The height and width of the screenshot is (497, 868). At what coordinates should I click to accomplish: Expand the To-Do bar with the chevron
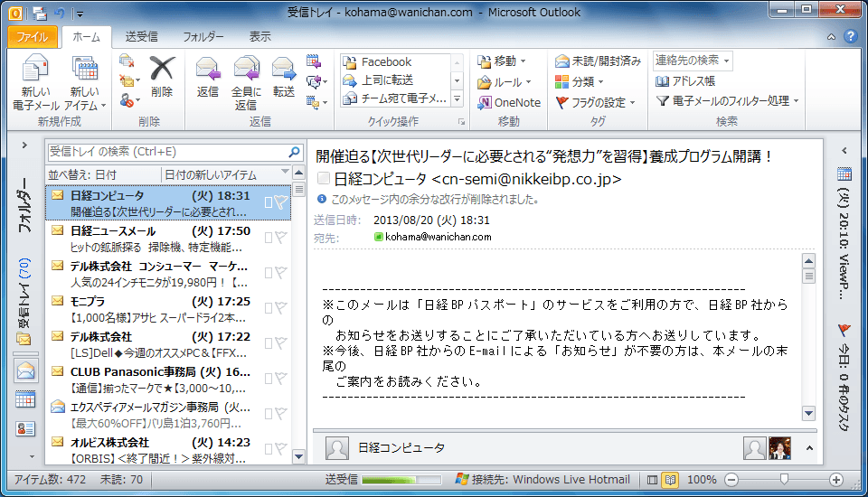(x=844, y=150)
